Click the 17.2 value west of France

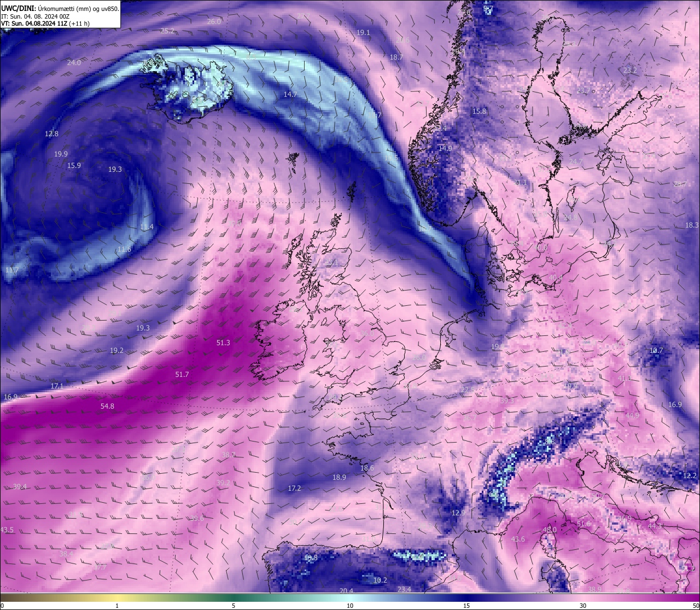(294, 488)
